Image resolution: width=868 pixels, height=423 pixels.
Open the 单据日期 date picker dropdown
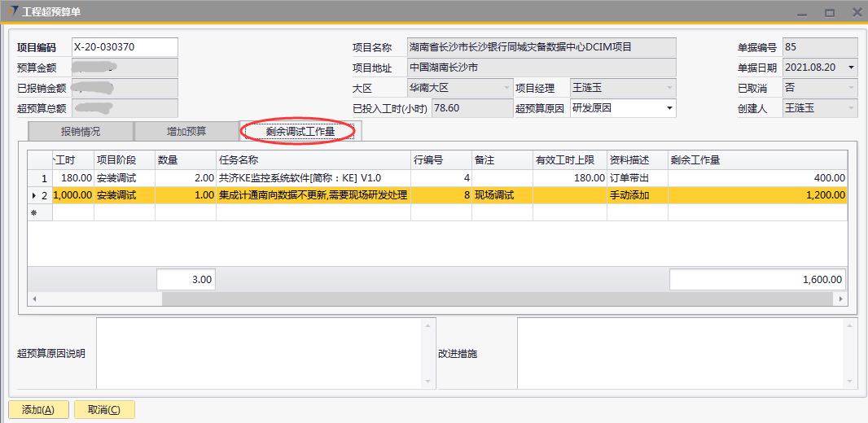(851, 68)
